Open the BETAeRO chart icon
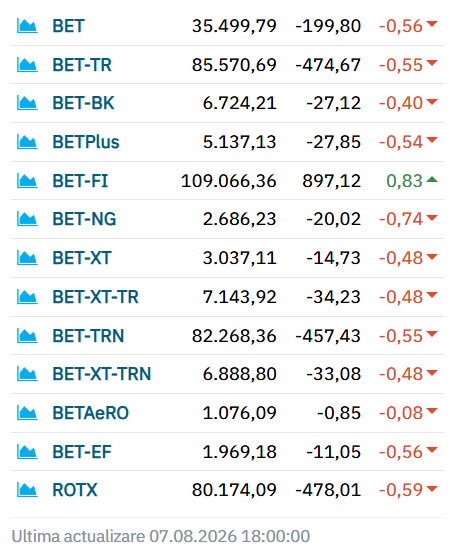 [27, 413]
